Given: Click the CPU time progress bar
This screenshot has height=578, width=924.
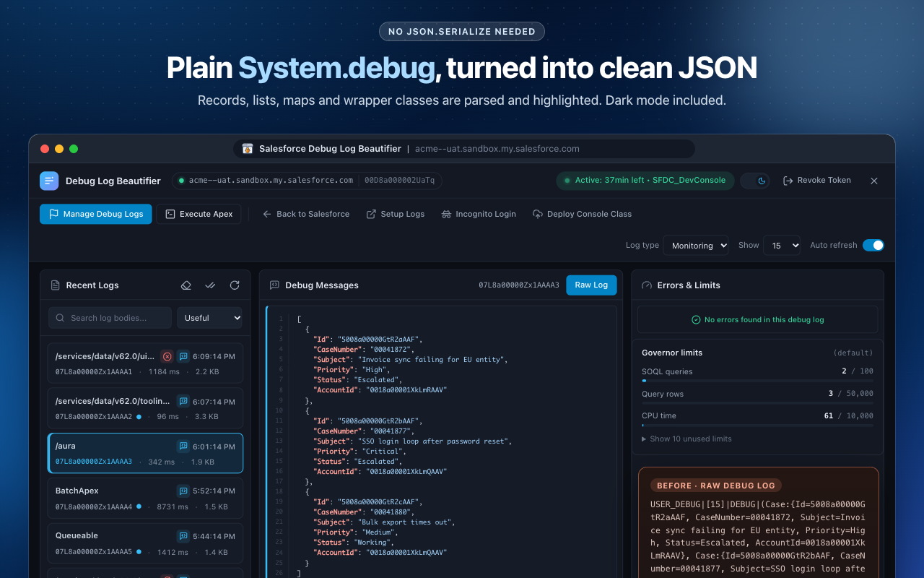Looking at the screenshot, I should point(757,426).
